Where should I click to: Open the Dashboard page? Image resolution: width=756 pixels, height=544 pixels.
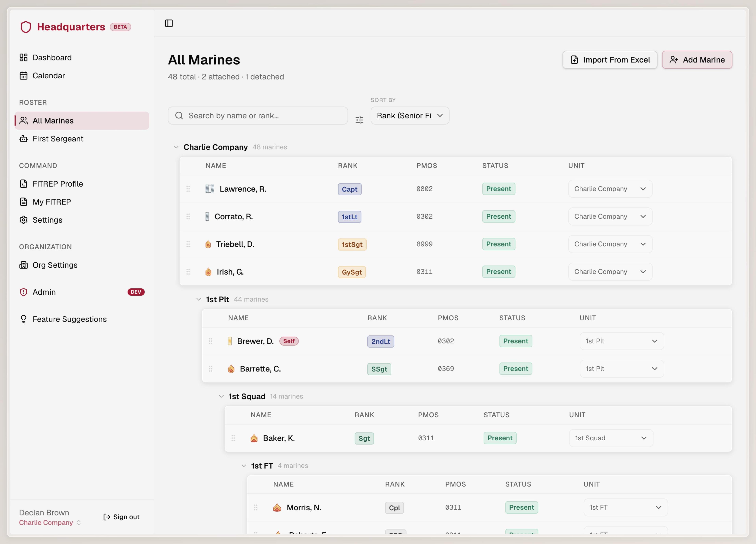(x=82, y=57)
